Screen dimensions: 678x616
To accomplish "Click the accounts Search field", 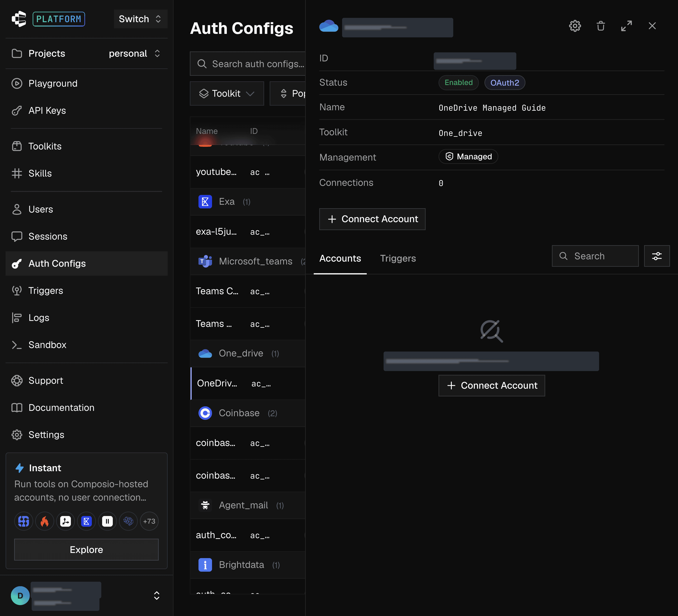I will click(x=595, y=256).
